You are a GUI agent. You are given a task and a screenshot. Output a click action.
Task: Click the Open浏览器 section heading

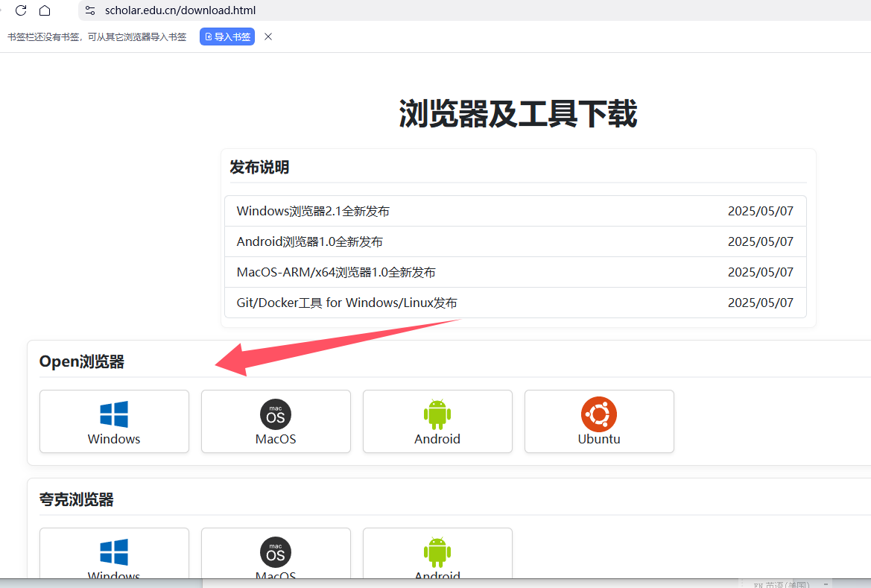click(82, 361)
